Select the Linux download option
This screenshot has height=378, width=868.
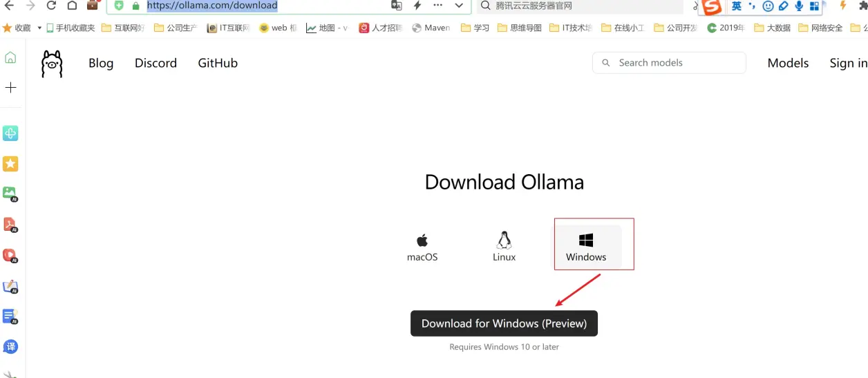click(x=504, y=247)
